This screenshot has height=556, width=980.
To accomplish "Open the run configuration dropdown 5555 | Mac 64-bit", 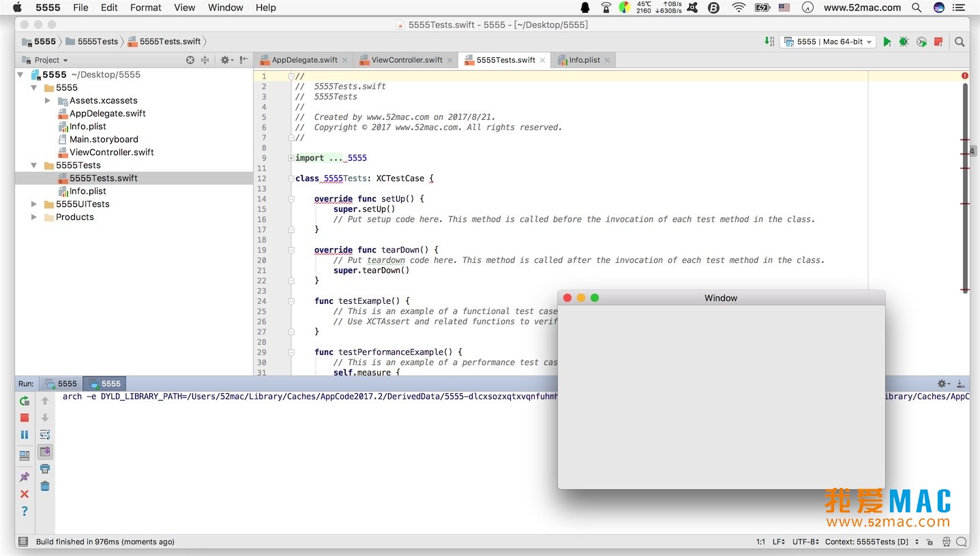I will coord(829,42).
